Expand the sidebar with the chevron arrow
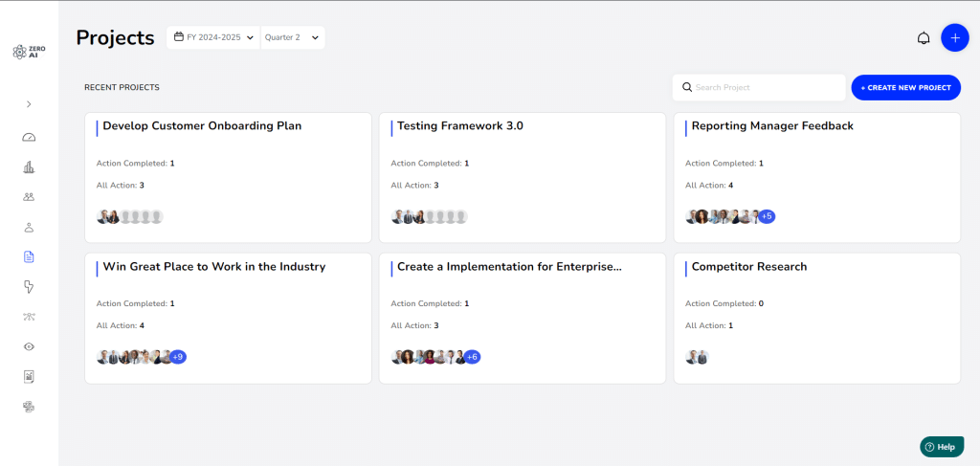 (29, 104)
